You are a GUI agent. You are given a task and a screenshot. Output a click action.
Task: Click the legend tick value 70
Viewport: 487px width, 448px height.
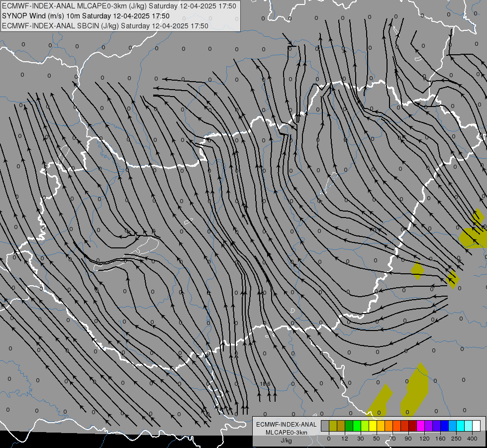tap(392, 439)
